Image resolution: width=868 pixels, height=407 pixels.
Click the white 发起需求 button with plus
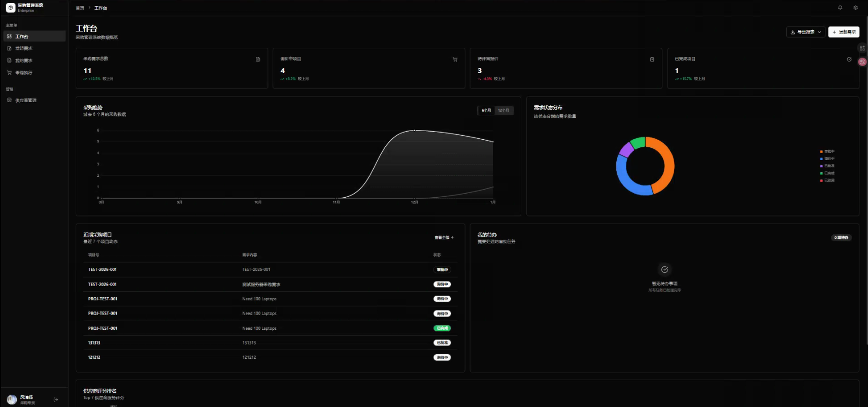[x=844, y=32]
